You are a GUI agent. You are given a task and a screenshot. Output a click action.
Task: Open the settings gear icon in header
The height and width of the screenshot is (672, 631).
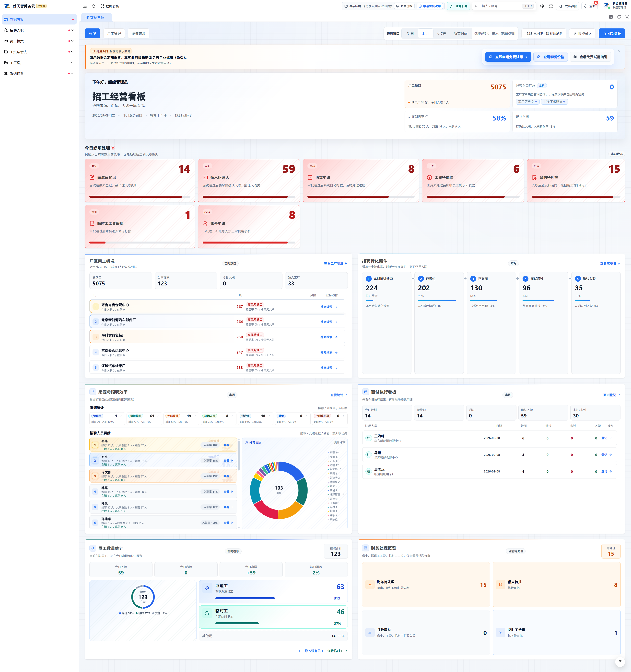[542, 6]
